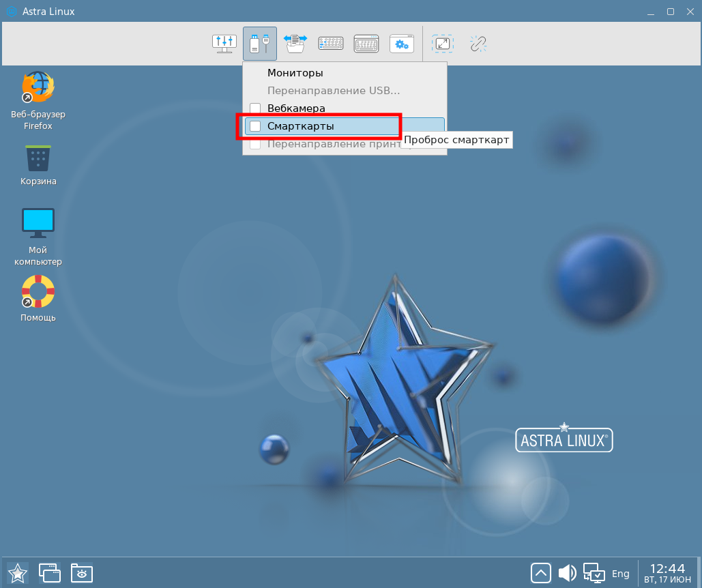Open the Мой компьютер desktop icon
The image size is (702, 588).
[38, 237]
